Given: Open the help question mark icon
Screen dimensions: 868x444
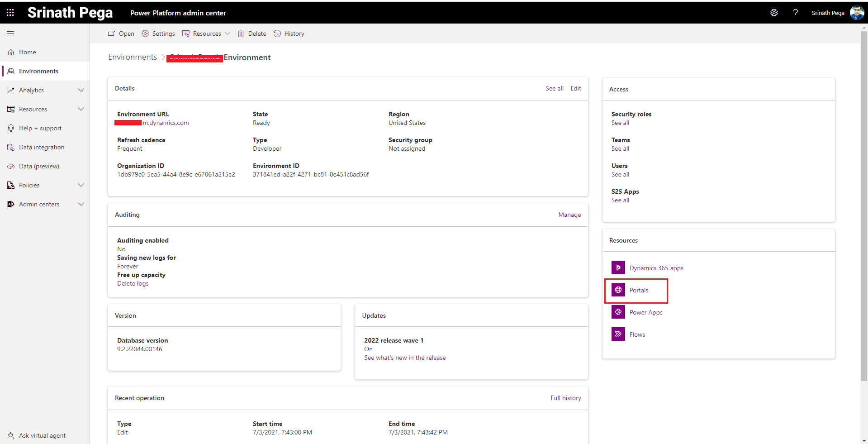Looking at the screenshot, I should pyautogui.click(x=795, y=13).
